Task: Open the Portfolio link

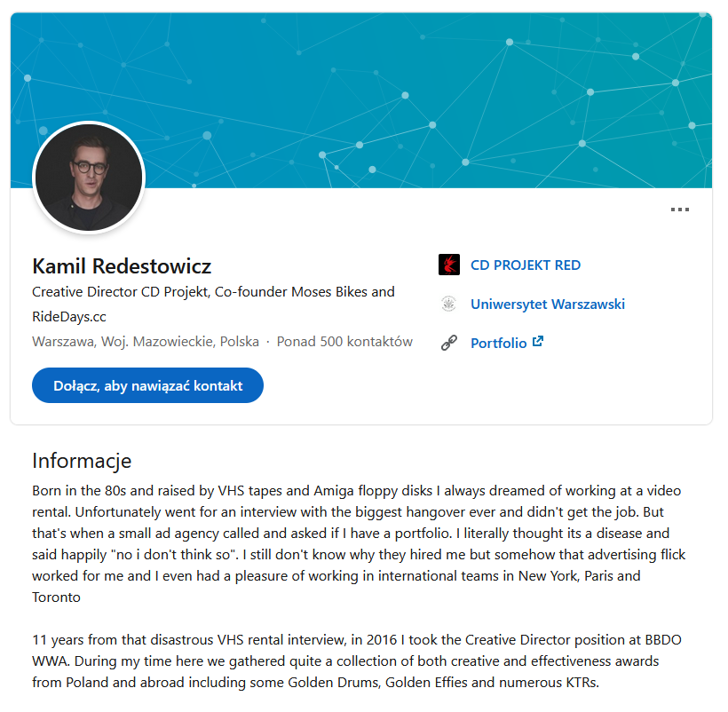Action: (498, 343)
